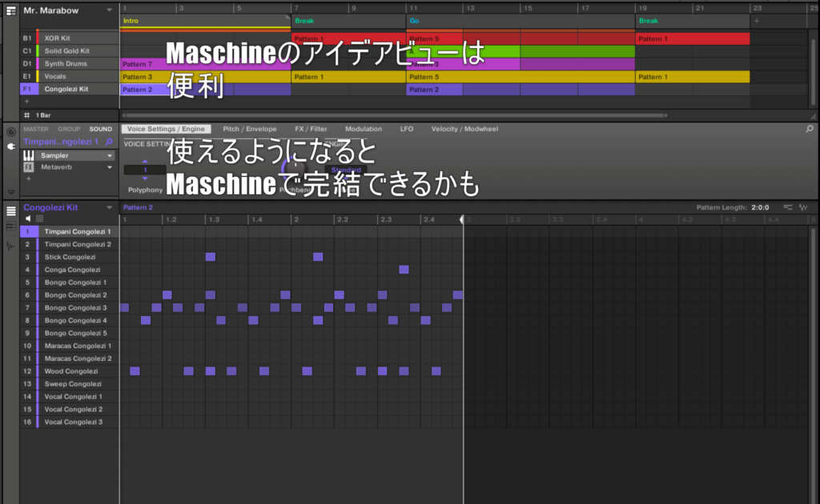Click the green Solid Gold Kit color strip
The height and width of the screenshot is (504, 820).
(37, 51)
